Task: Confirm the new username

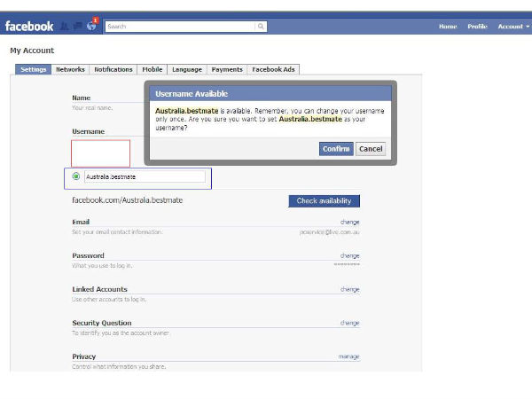Action: click(x=336, y=149)
